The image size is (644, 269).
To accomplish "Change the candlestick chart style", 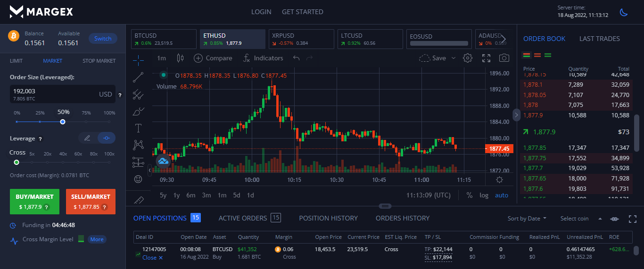I will pyautogui.click(x=180, y=58).
